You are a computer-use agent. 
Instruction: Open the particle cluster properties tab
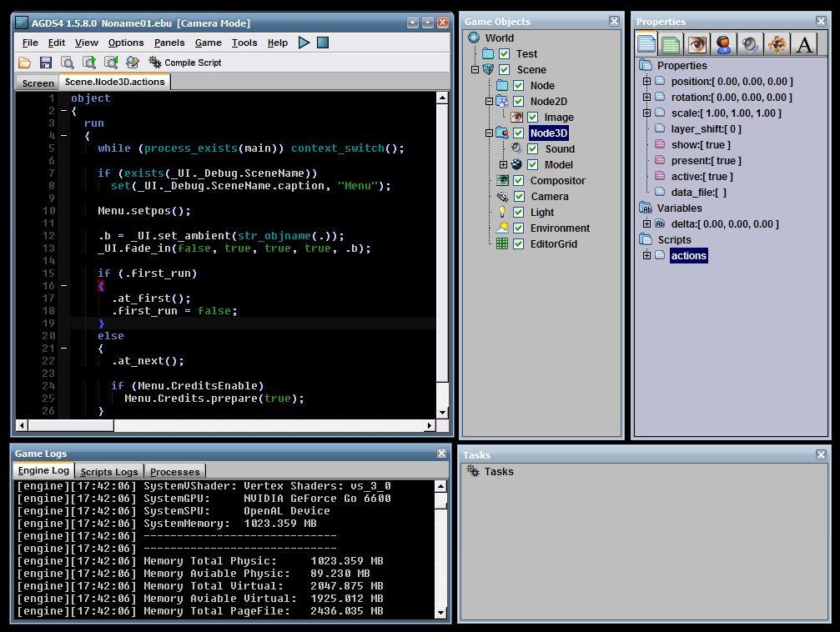pyautogui.click(x=777, y=44)
